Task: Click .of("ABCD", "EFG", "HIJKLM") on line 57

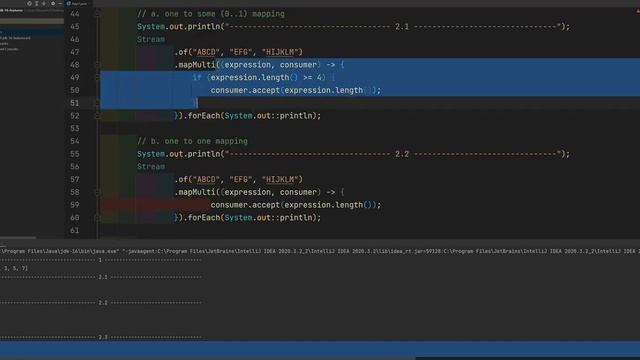Action: [x=239, y=179]
